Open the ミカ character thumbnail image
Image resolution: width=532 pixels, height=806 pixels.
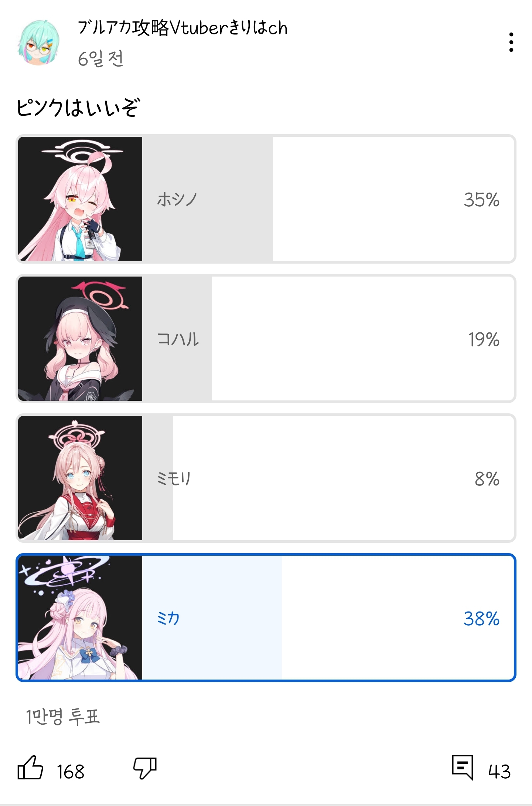pos(80,618)
